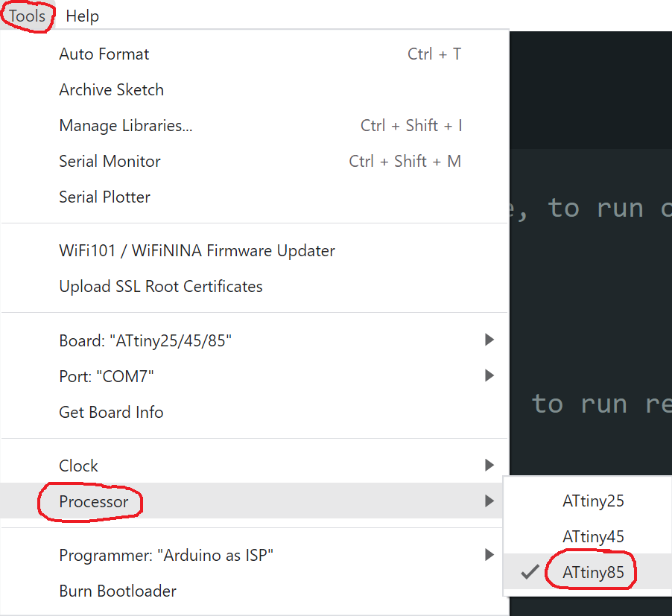The width and height of the screenshot is (672, 616).
Task: Open the Tools menu
Action: tap(27, 16)
